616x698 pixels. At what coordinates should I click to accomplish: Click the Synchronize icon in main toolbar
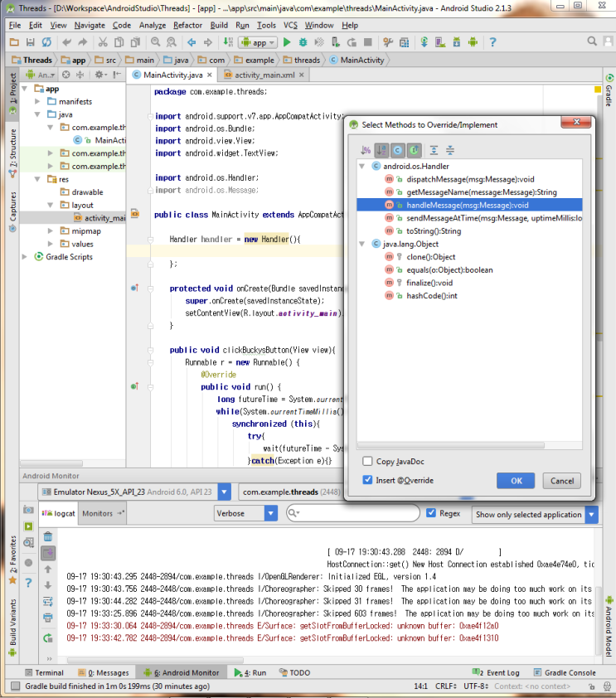[46, 42]
